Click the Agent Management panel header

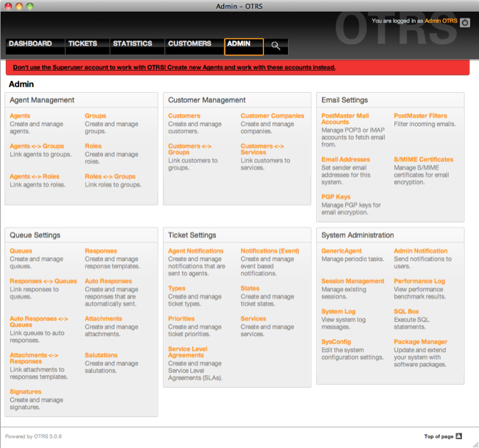point(81,100)
